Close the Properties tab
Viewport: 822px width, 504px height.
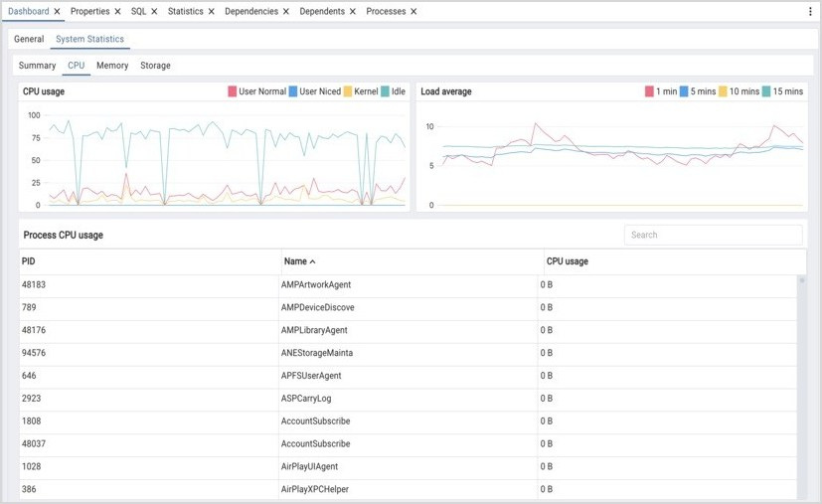coord(118,12)
